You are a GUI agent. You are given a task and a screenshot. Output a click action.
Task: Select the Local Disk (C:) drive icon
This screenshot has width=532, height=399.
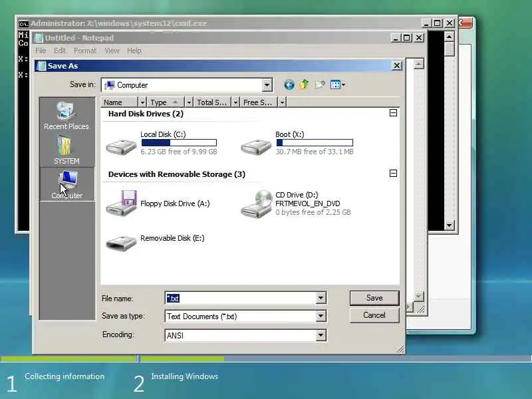click(x=121, y=146)
